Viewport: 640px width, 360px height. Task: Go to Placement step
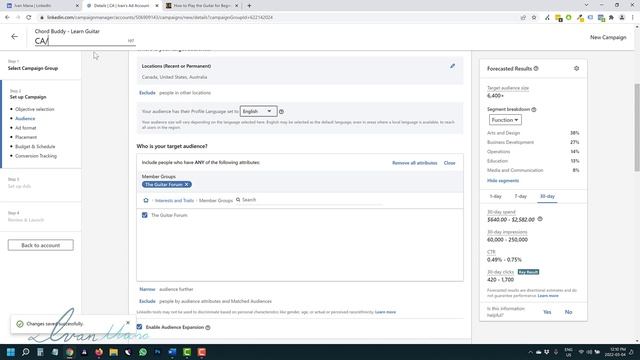coord(26,137)
